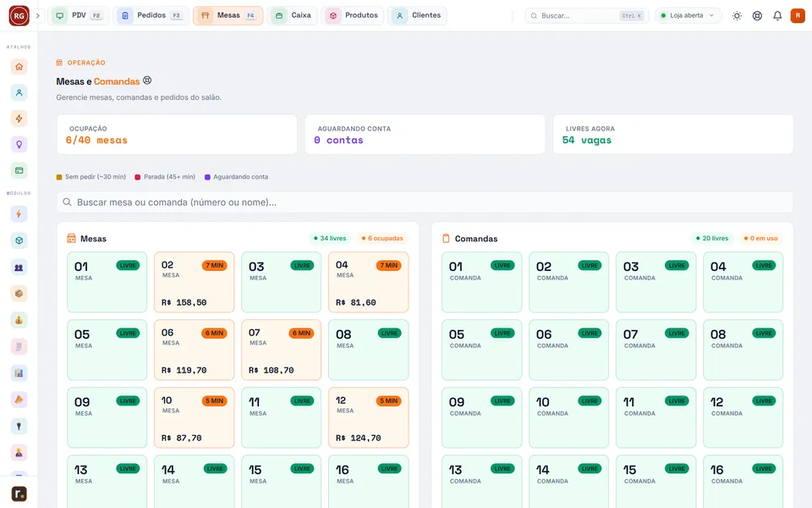Open the home shortcut in the sidebar
This screenshot has width=812, height=508.
click(19, 67)
